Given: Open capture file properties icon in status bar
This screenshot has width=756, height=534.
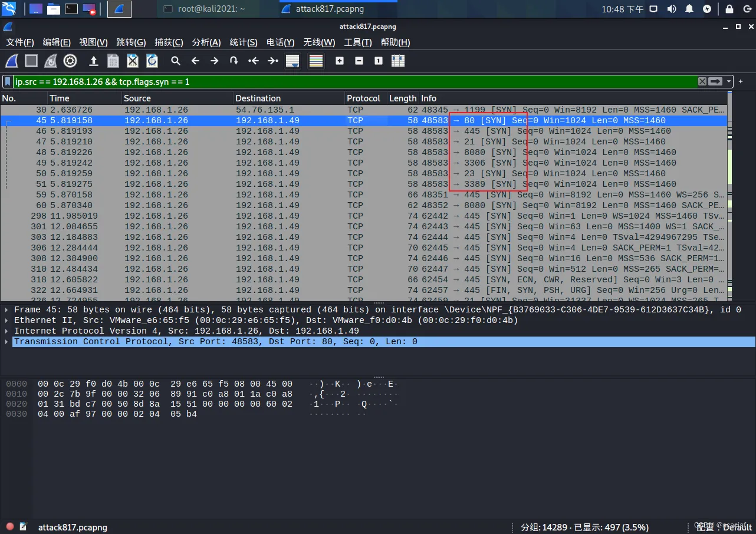Looking at the screenshot, I should 24,526.
